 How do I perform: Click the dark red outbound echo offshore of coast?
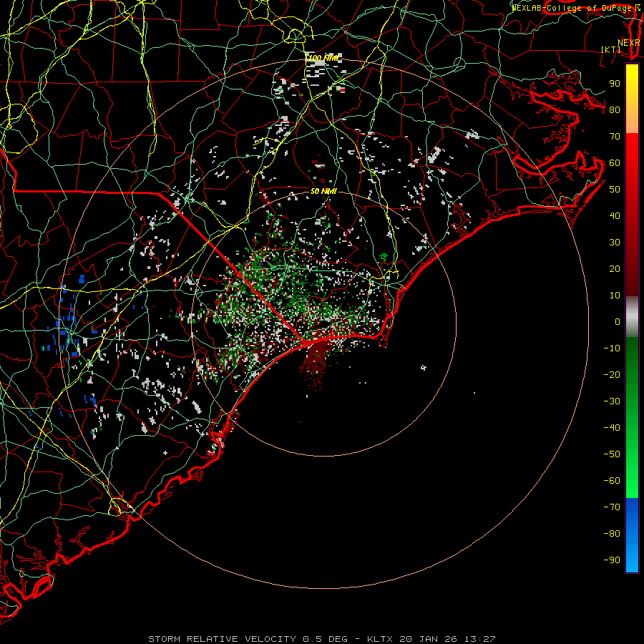(316, 364)
